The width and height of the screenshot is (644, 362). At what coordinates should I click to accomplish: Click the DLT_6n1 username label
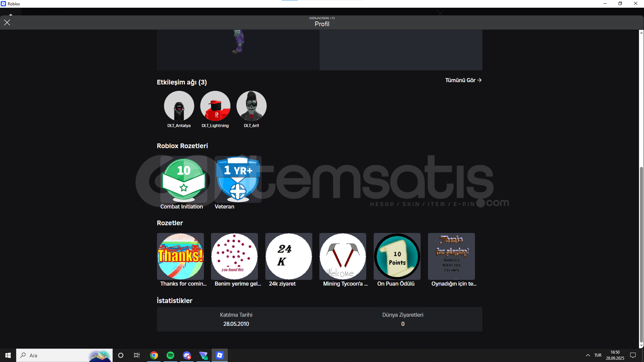(252, 126)
